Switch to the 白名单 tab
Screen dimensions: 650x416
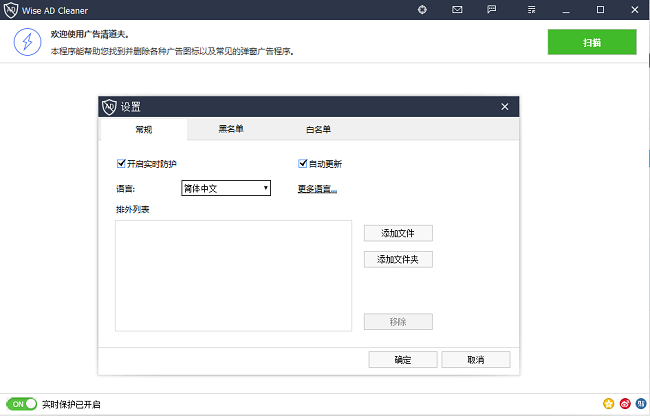pyautogui.click(x=318, y=129)
